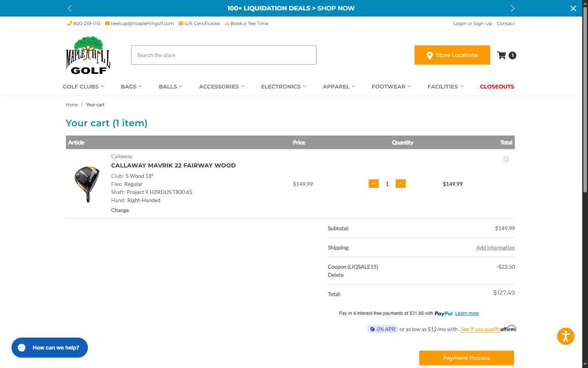Decrease item quantity with down arrow

tap(374, 184)
